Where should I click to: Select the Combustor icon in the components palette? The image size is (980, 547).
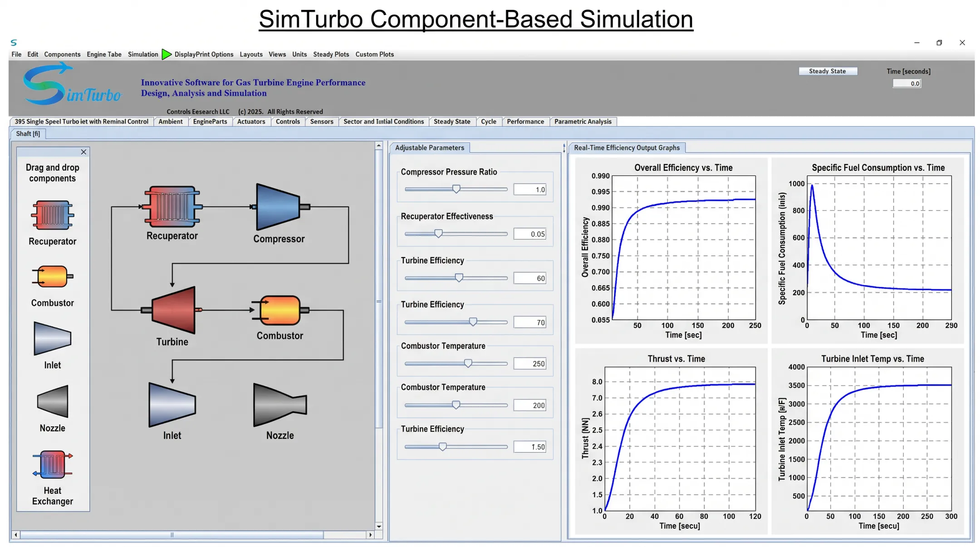[x=52, y=276]
